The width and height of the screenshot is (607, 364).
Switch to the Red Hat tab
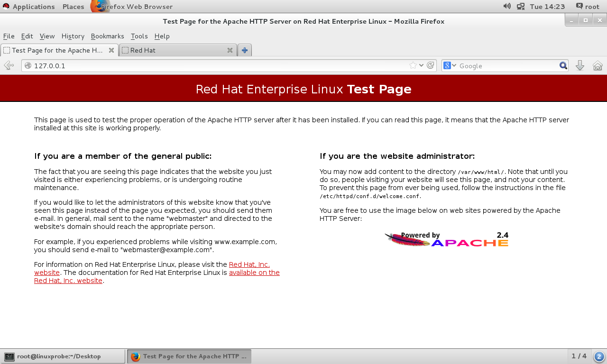pos(173,50)
